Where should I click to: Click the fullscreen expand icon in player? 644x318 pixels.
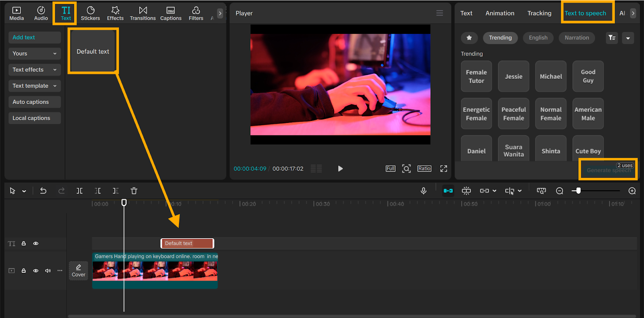pyautogui.click(x=444, y=168)
